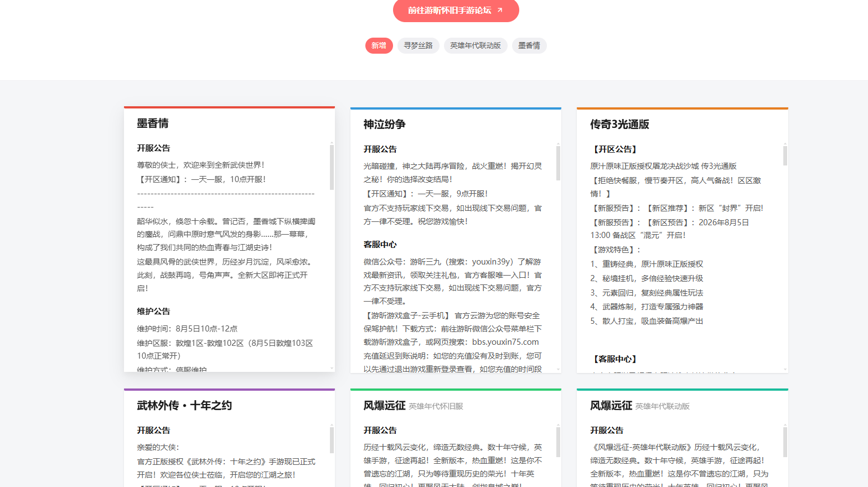The height and width of the screenshot is (487, 868).
Task: Click the 传奇3光通版 card title
Action: (x=619, y=125)
